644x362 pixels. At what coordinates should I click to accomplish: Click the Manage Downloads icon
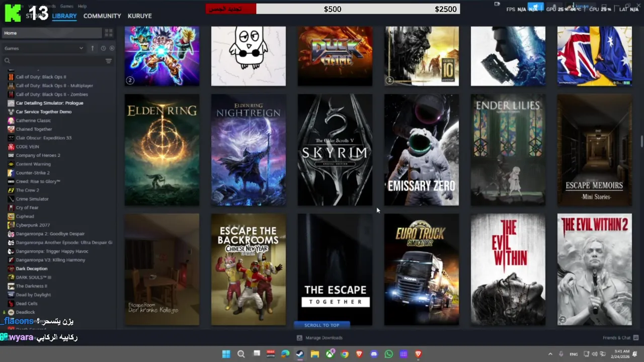click(x=299, y=338)
